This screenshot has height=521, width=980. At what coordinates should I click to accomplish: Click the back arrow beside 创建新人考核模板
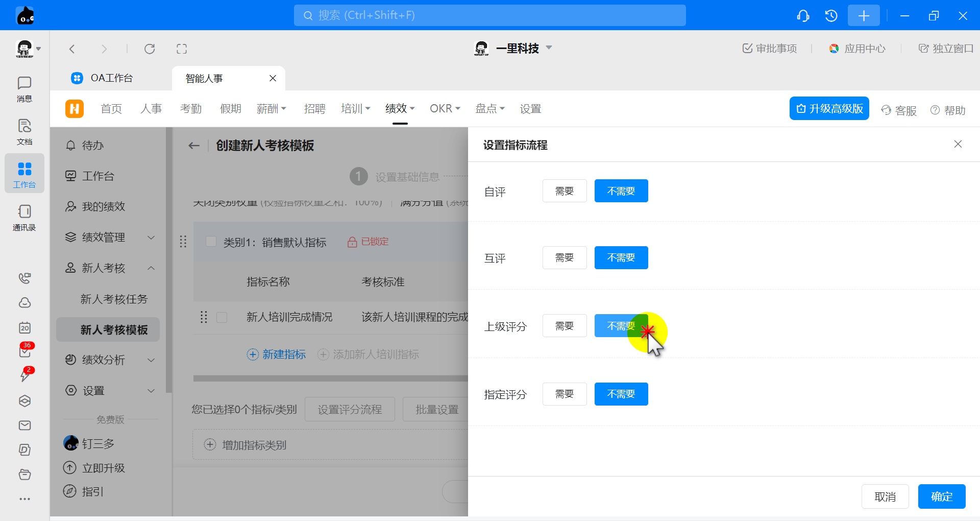tap(194, 146)
